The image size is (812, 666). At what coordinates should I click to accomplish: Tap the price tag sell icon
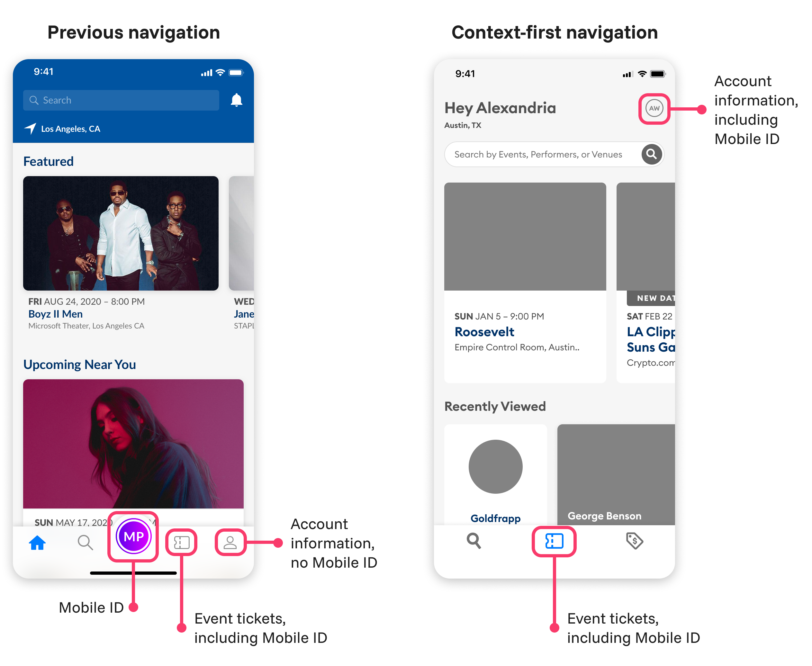tap(634, 541)
